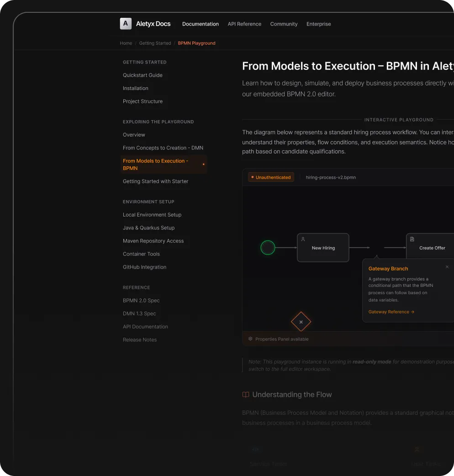
Task: Dismiss the Gateway Branch tooltip with its X
Action: (447, 267)
